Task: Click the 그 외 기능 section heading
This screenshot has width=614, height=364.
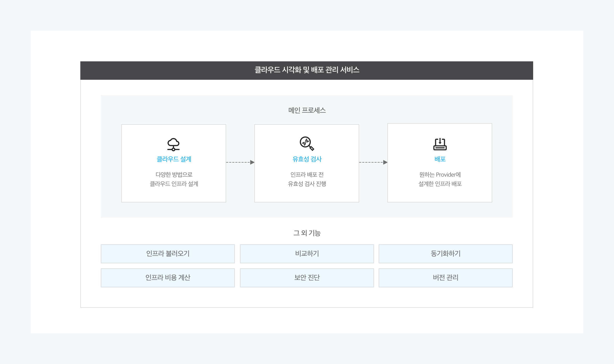Action: point(307,233)
